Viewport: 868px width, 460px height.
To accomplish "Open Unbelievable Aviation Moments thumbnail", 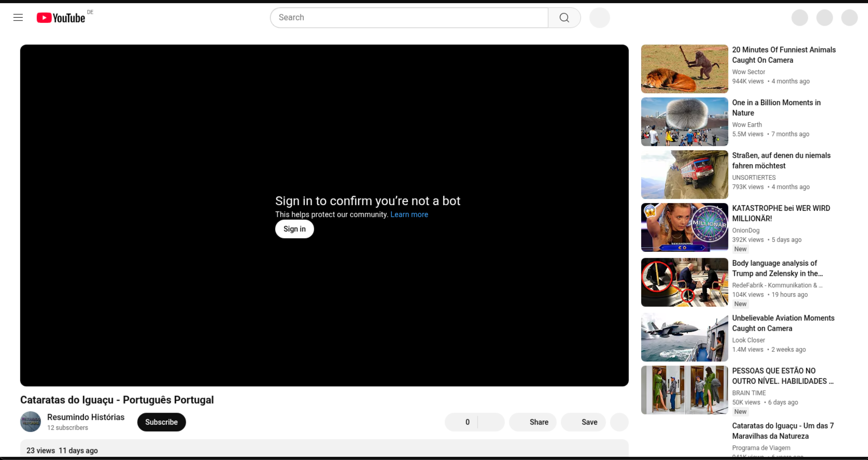I will [684, 337].
